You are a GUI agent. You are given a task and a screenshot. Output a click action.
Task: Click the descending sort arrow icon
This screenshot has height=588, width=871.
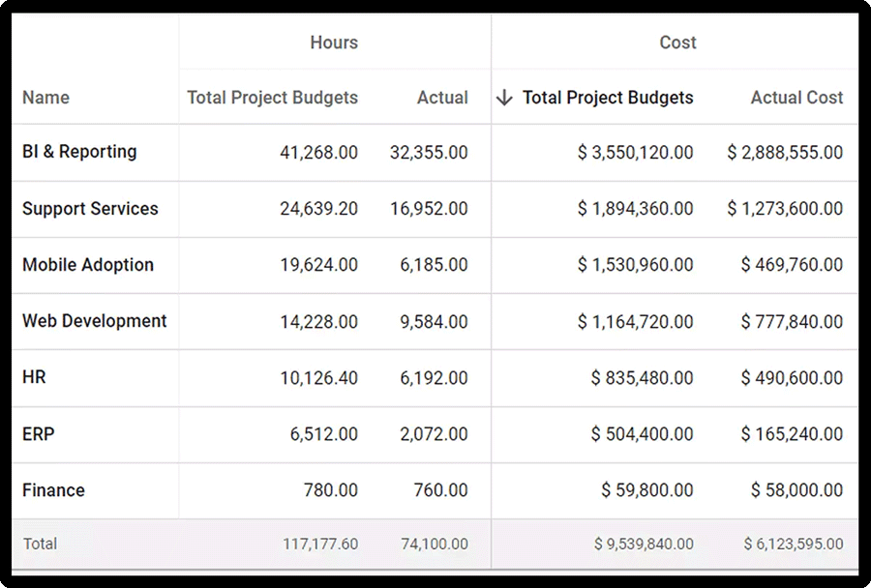coord(504,98)
